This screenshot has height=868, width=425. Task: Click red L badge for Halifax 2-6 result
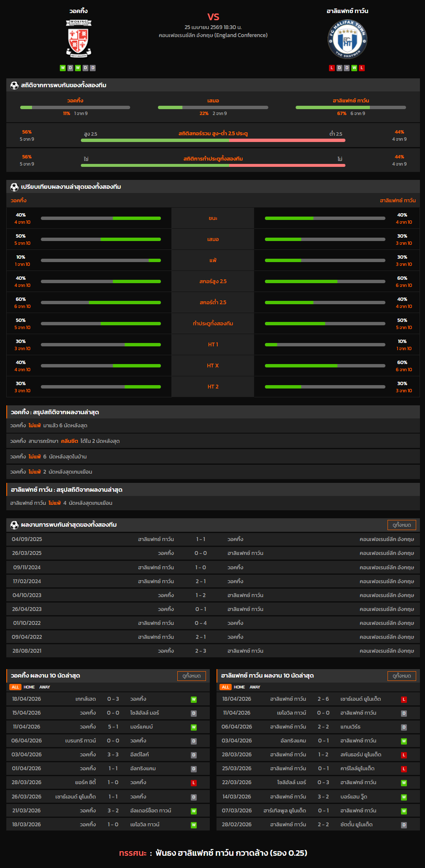404,699
